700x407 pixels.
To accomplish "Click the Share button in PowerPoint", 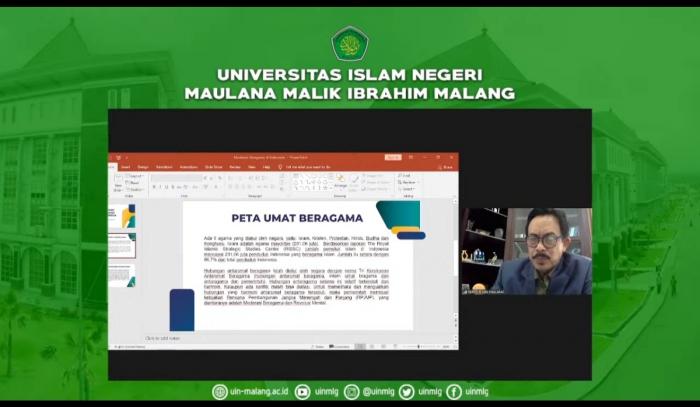I will (446, 167).
